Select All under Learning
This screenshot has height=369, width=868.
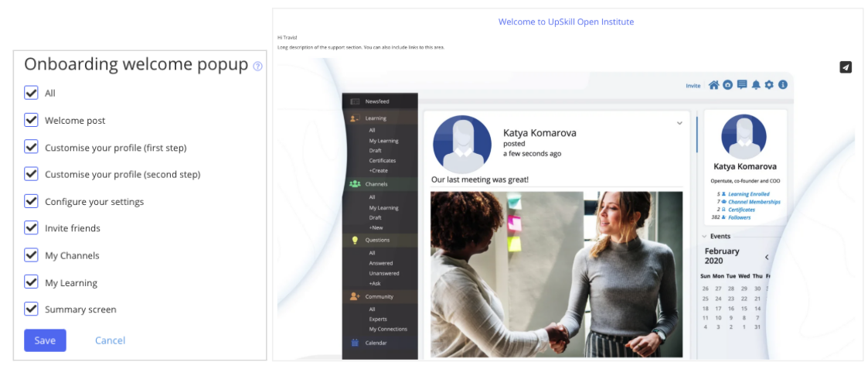pyautogui.click(x=372, y=130)
